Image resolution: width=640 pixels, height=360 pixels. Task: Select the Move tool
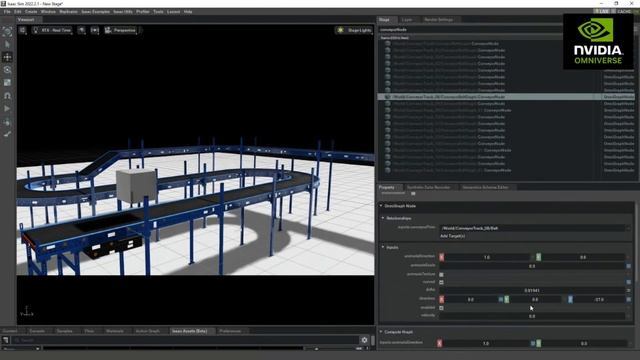(7, 57)
